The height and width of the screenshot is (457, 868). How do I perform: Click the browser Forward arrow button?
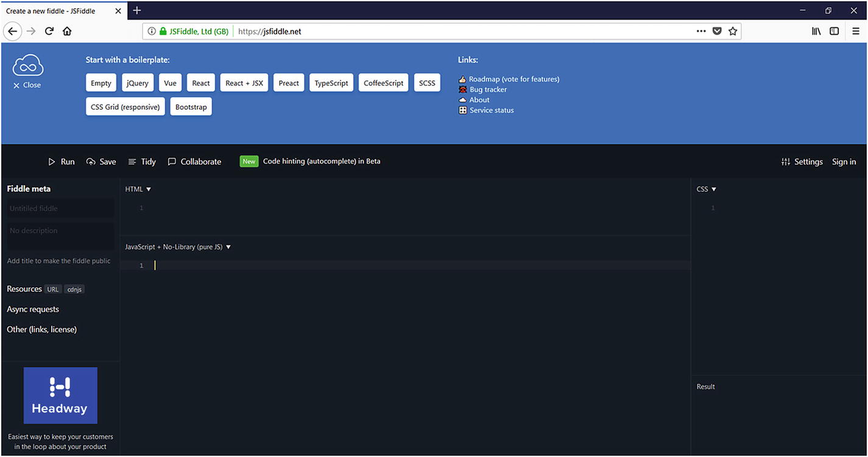31,31
